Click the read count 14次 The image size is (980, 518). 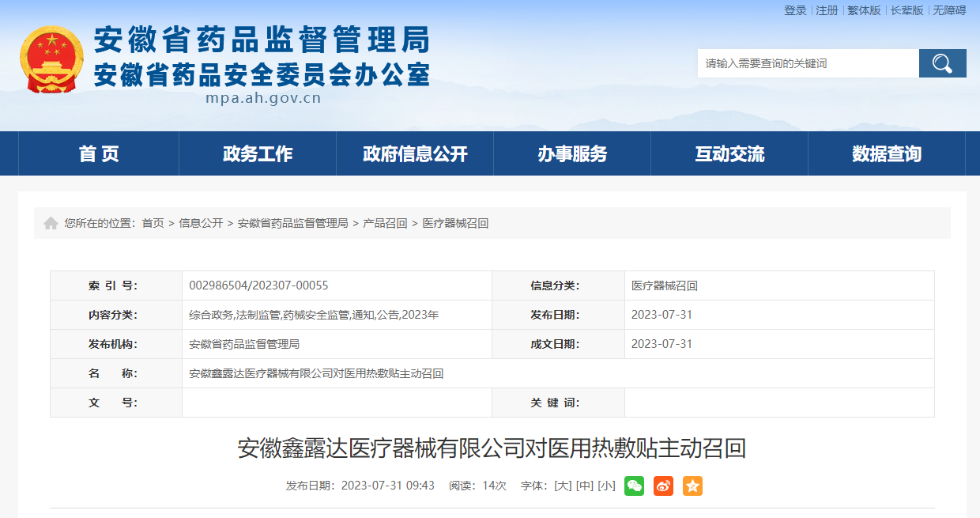coord(494,486)
